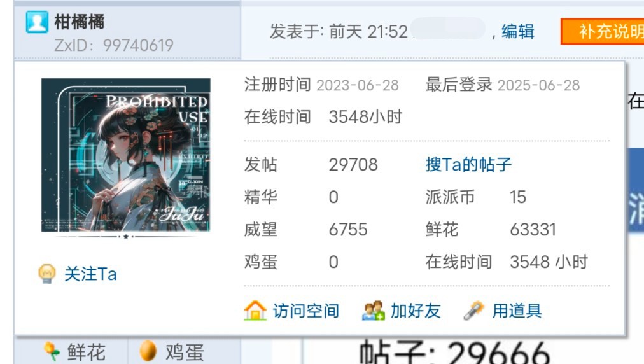Click the flower icon next to 鲜花
Viewport: 644px width, 364px height.
coord(52,351)
